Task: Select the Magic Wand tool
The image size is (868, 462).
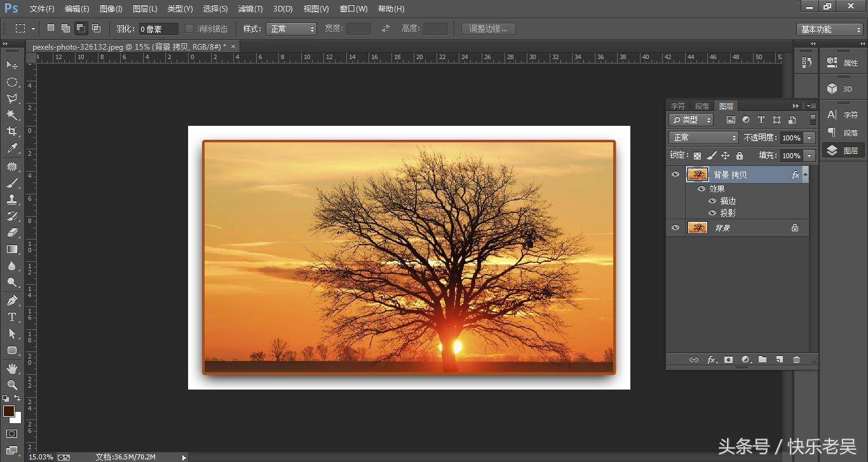Action: (12, 115)
